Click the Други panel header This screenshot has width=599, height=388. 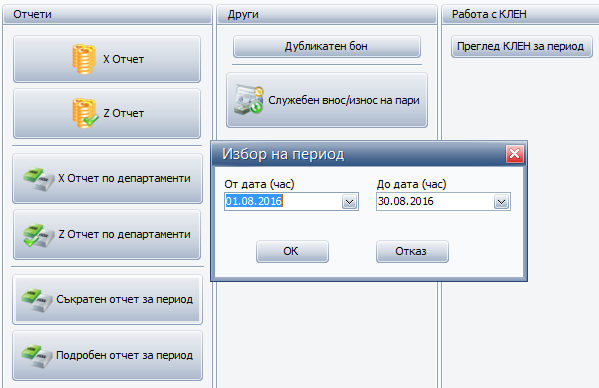[x=327, y=15]
